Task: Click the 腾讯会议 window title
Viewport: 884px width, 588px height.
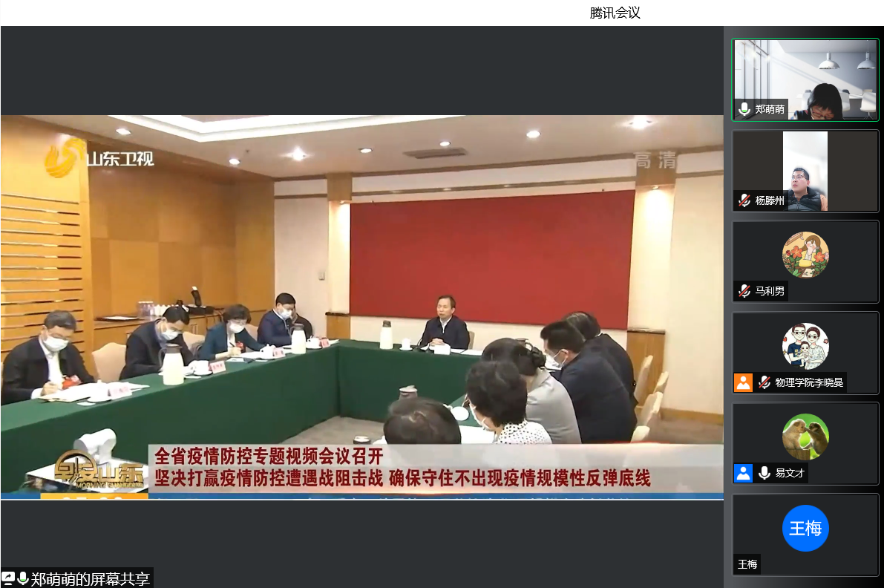Action: (x=615, y=13)
